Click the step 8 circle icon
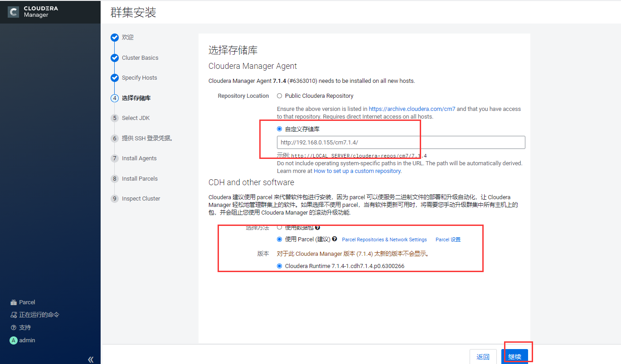Viewport: 621px width, 364px height. coord(115,178)
